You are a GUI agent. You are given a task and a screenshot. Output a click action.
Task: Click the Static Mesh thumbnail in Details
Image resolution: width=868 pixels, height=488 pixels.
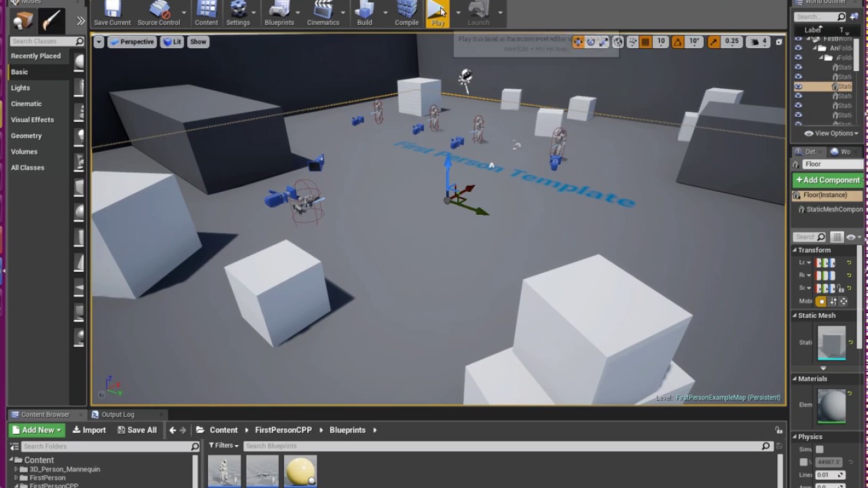tap(831, 343)
